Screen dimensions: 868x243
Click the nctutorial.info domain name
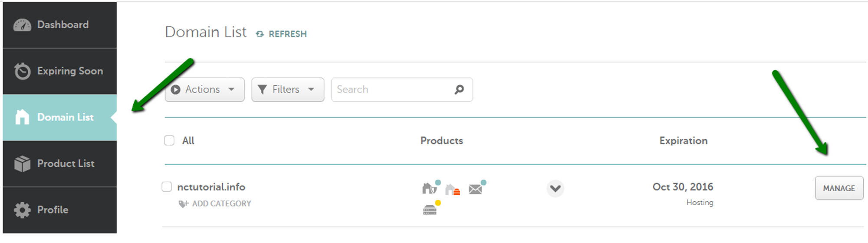click(211, 187)
